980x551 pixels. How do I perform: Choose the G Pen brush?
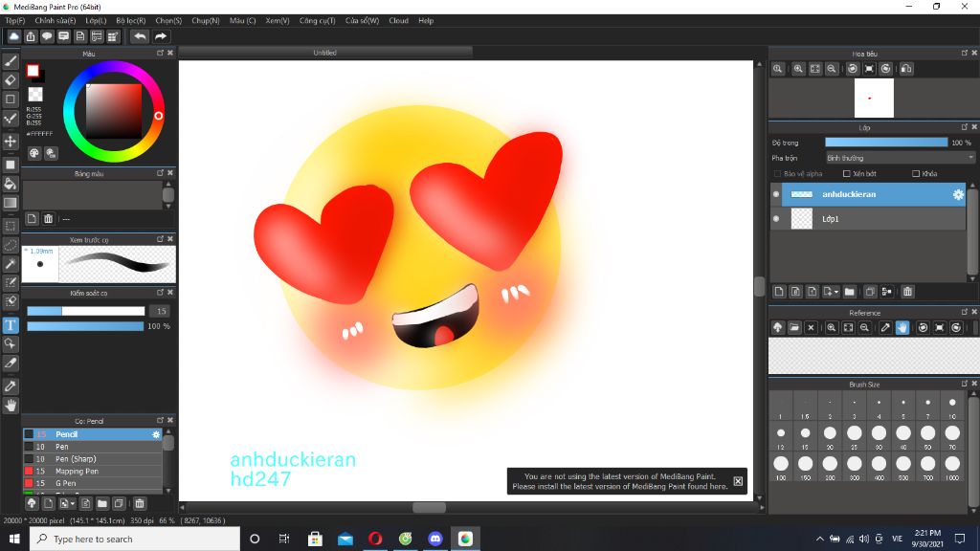click(x=93, y=483)
